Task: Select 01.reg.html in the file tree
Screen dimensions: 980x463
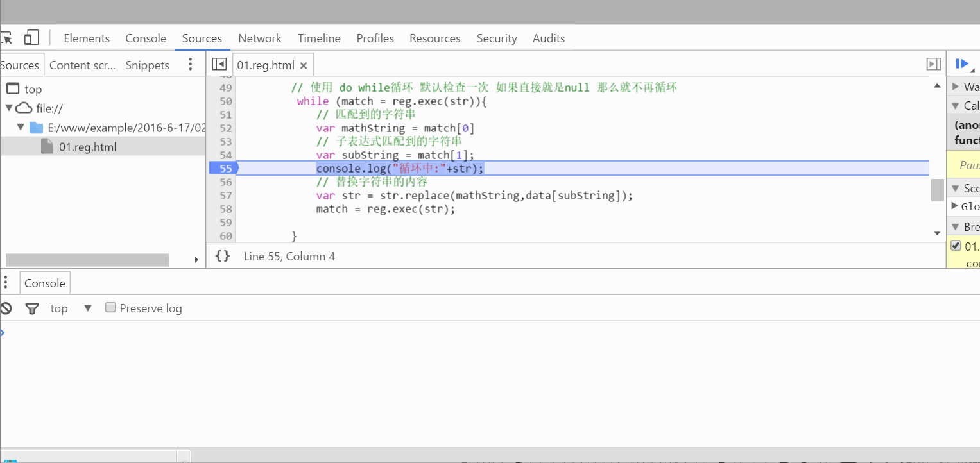Action: (87, 147)
